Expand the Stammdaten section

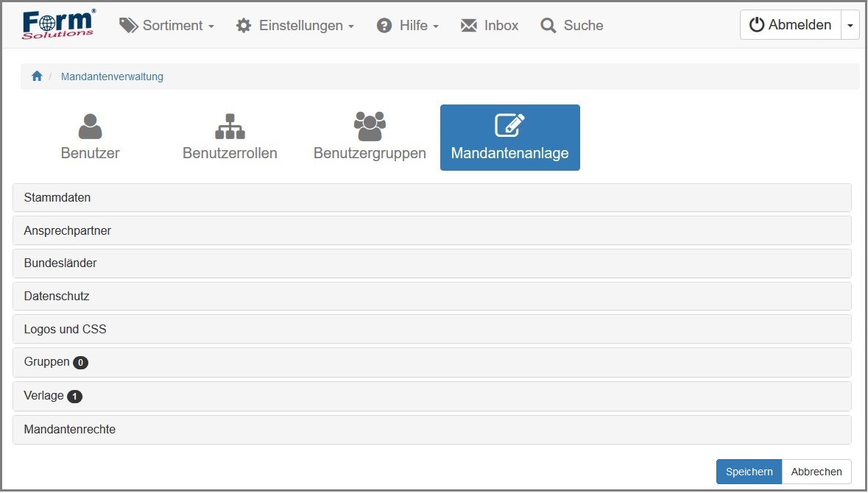pos(431,197)
